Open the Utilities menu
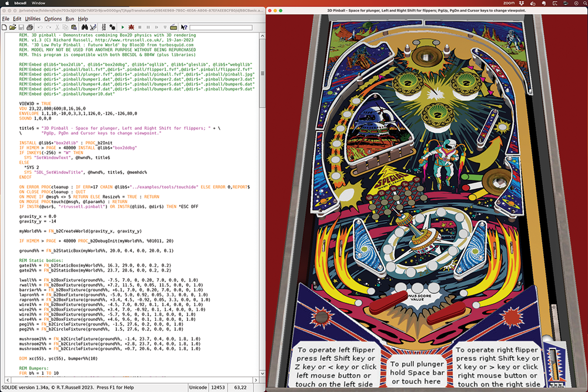Viewport: 588px width, 392px height. tap(32, 19)
